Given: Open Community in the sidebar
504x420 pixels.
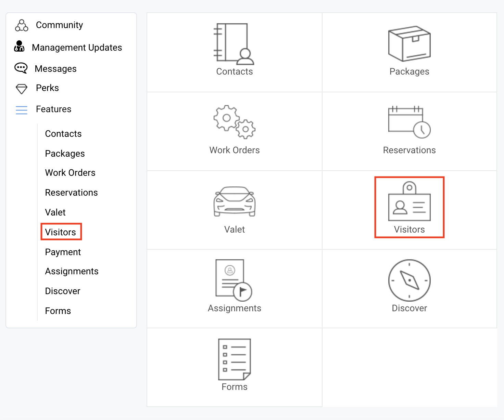Looking at the screenshot, I should pyautogui.click(x=59, y=25).
